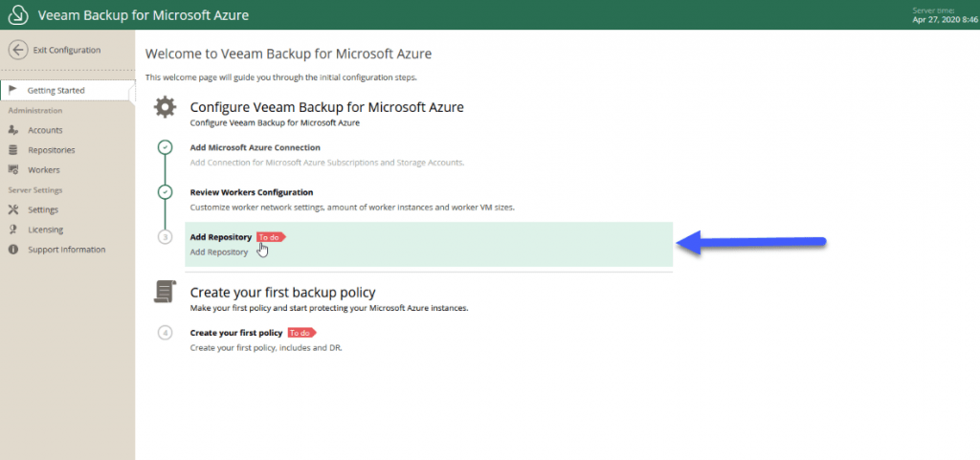The image size is (980, 460).
Task: Click the Exit Configuration back arrow icon
Action: pos(18,50)
